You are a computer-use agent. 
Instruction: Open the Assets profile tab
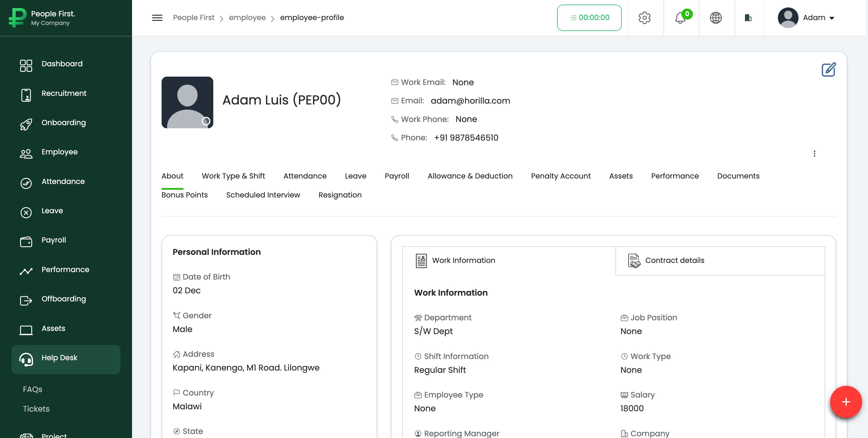tap(621, 176)
